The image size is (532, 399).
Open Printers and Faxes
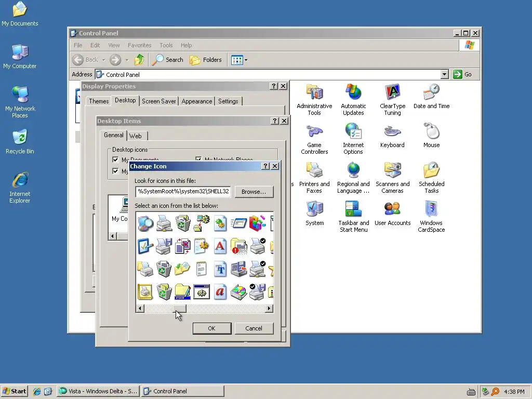[x=314, y=178]
